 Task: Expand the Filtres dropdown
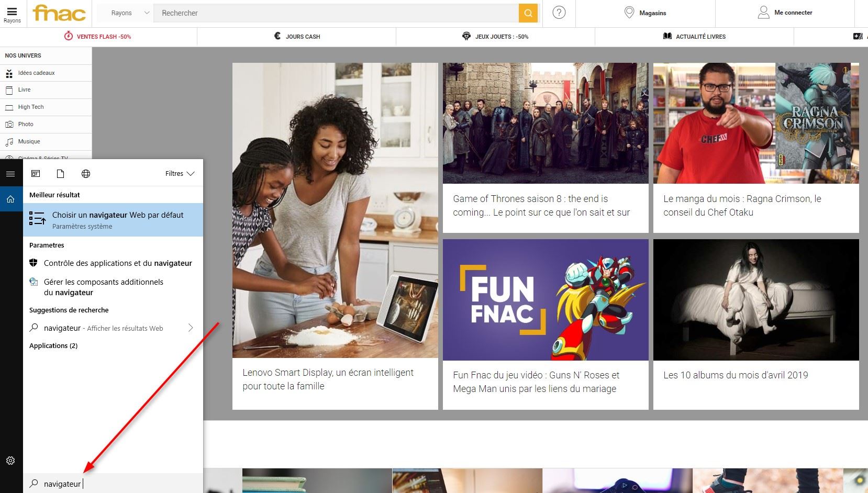180,174
